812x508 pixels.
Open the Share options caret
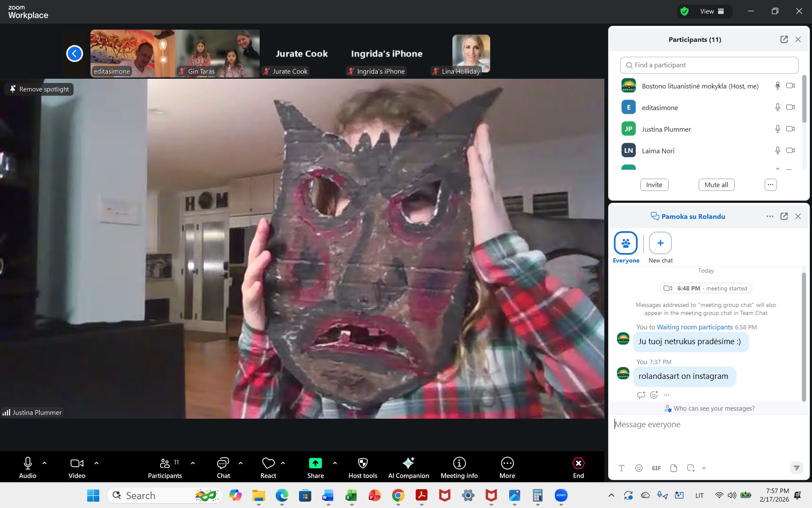pyautogui.click(x=335, y=463)
